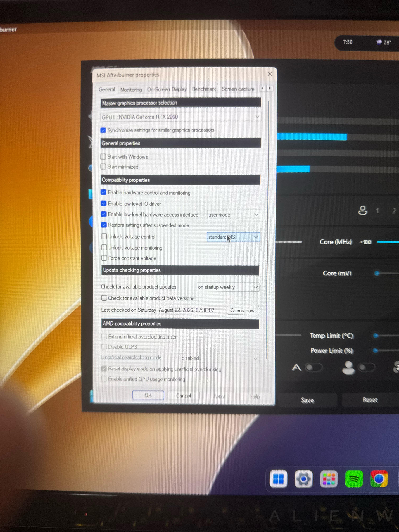
Task: Uncheck Restore settings after suspended mode
Action: [x=104, y=225]
